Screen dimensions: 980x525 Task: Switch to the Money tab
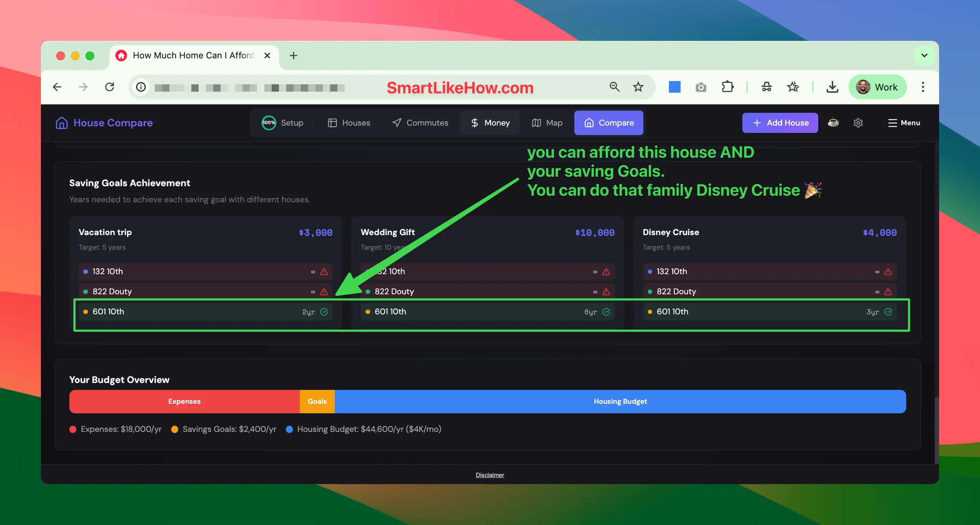pyautogui.click(x=490, y=123)
